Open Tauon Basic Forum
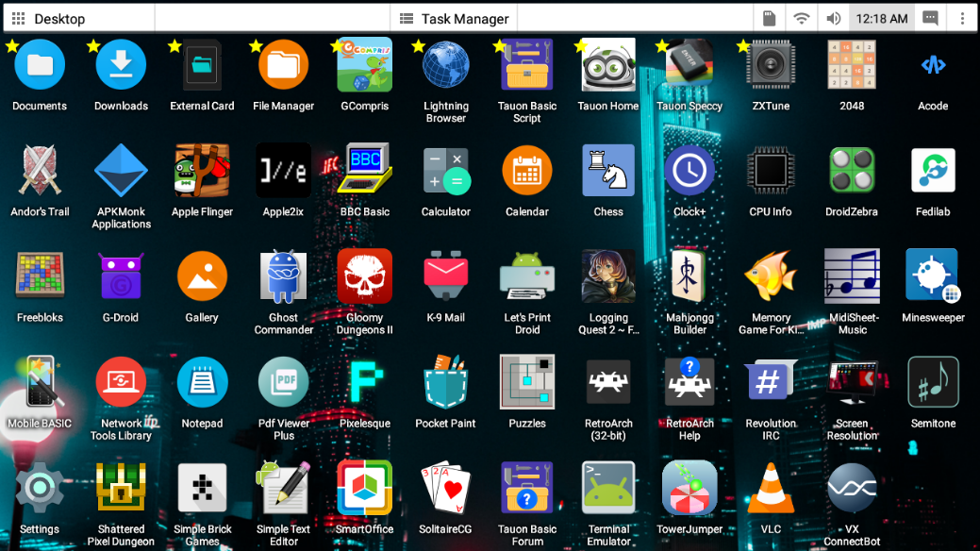Viewport: 980px width, 551px height. [527, 488]
